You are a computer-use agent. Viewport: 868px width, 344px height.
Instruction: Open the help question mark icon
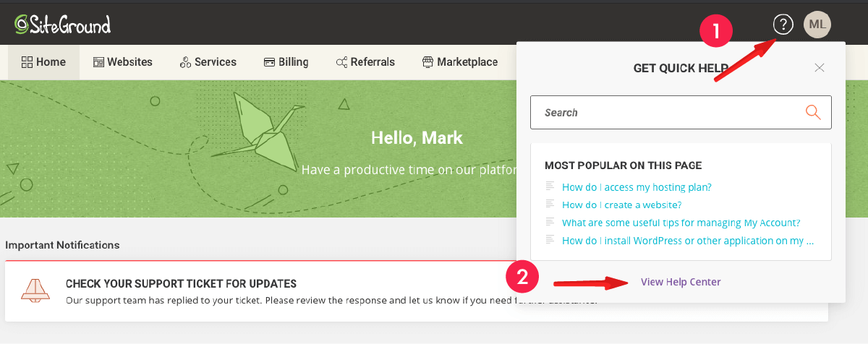click(783, 25)
